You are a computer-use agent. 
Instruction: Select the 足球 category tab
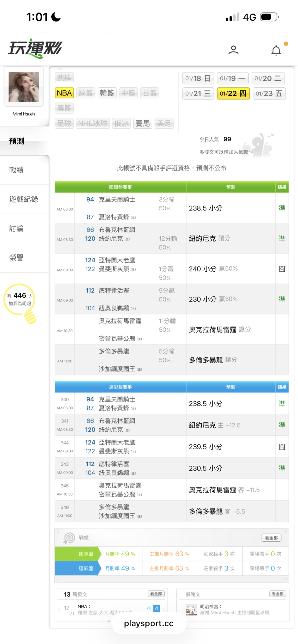(64, 123)
